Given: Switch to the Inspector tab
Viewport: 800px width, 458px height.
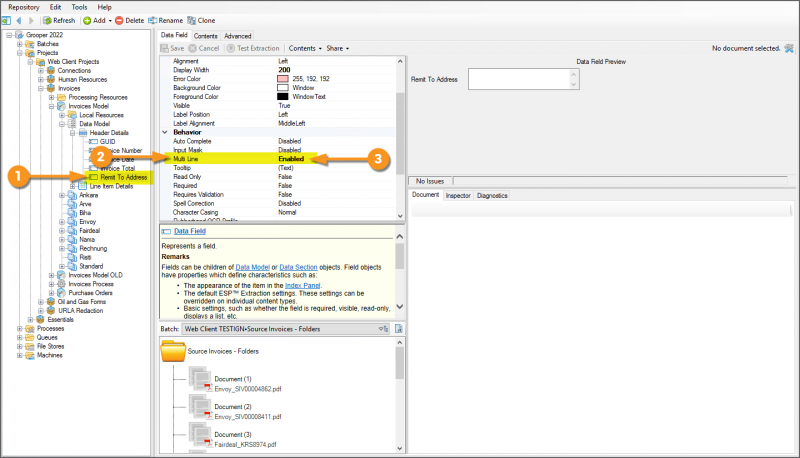Looking at the screenshot, I should pos(458,195).
